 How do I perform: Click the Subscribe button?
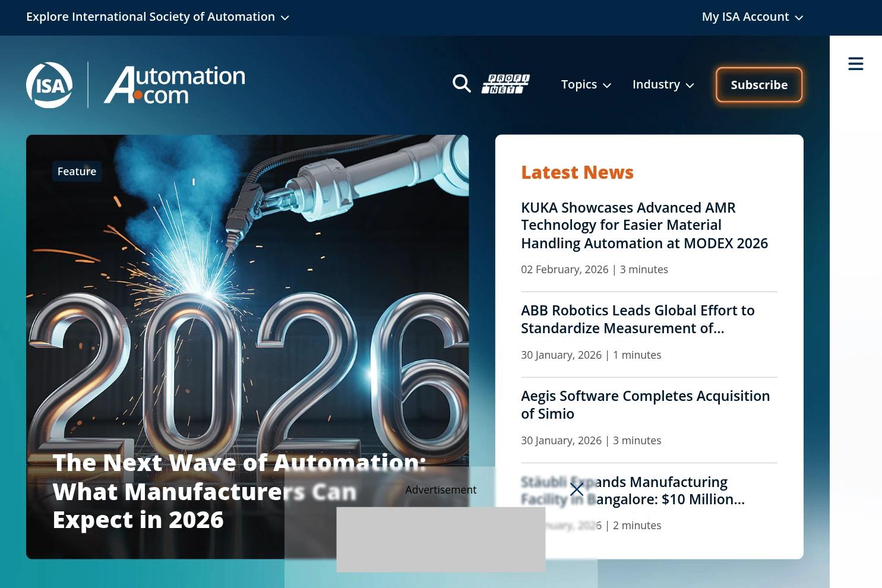[759, 85]
